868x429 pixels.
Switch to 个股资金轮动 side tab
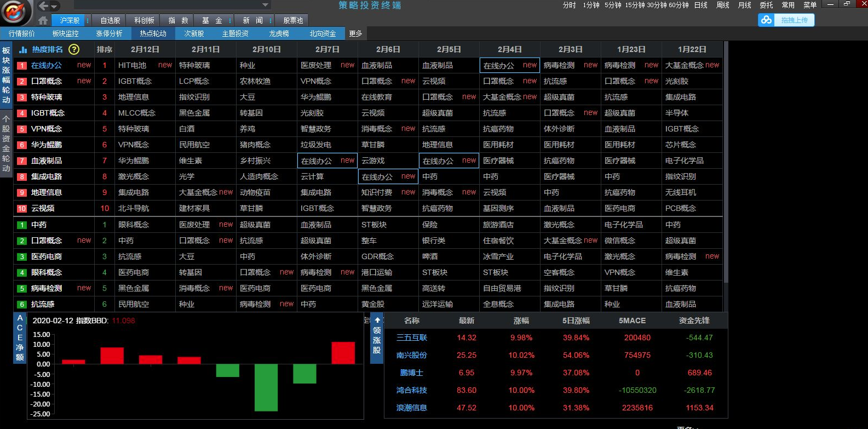pos(6,143)
